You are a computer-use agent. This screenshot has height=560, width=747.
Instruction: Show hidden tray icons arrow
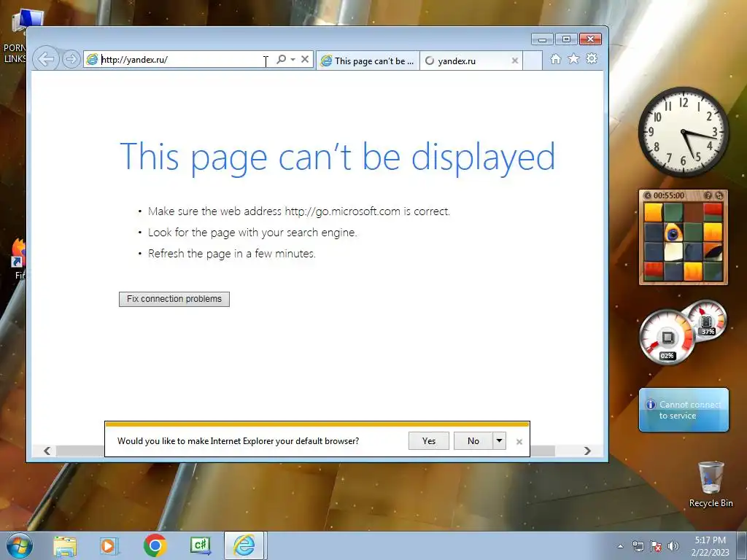[620, 546]
